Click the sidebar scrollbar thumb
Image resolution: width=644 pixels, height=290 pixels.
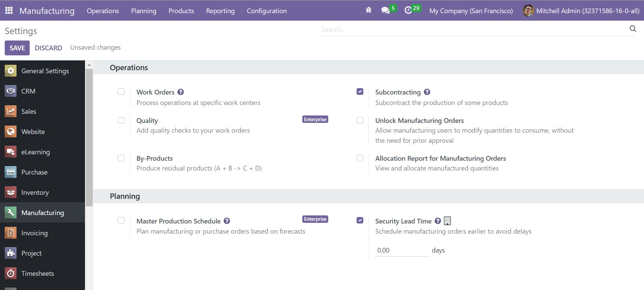[89, 137]
